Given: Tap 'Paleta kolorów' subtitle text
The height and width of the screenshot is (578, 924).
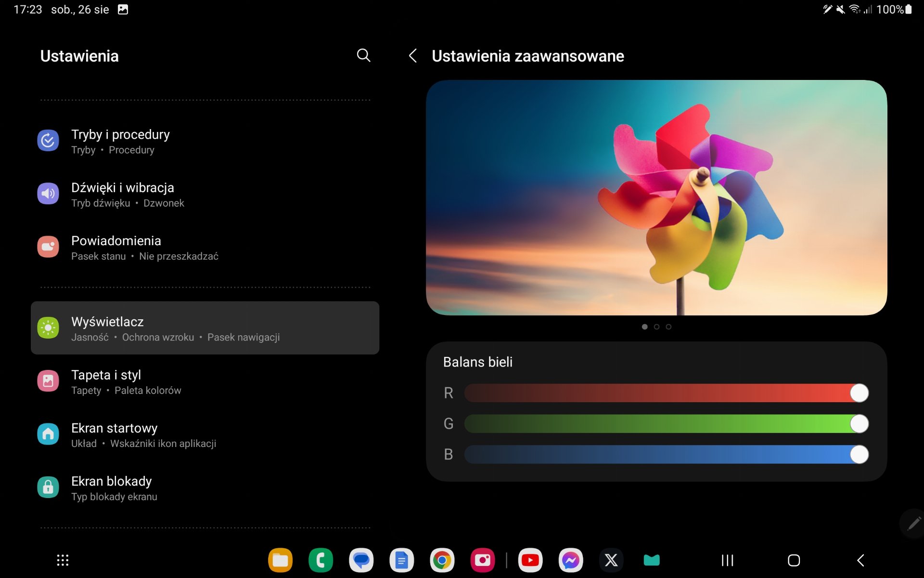Looking at the screenshot, I should [x=148, y=391].
